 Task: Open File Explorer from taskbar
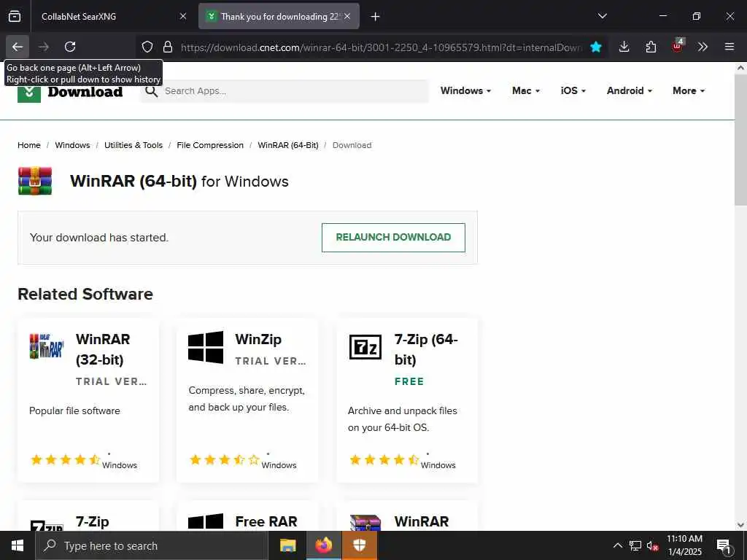pyautogui.click(x=287, y=545)
